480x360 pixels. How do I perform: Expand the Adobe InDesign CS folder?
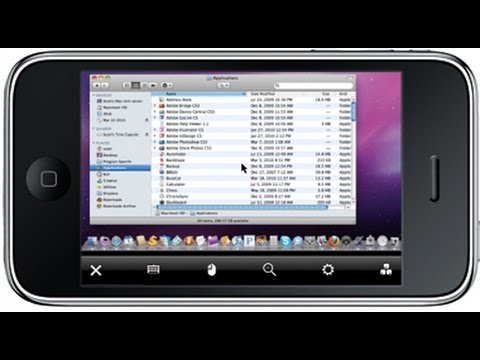click(x=155, y=136)
